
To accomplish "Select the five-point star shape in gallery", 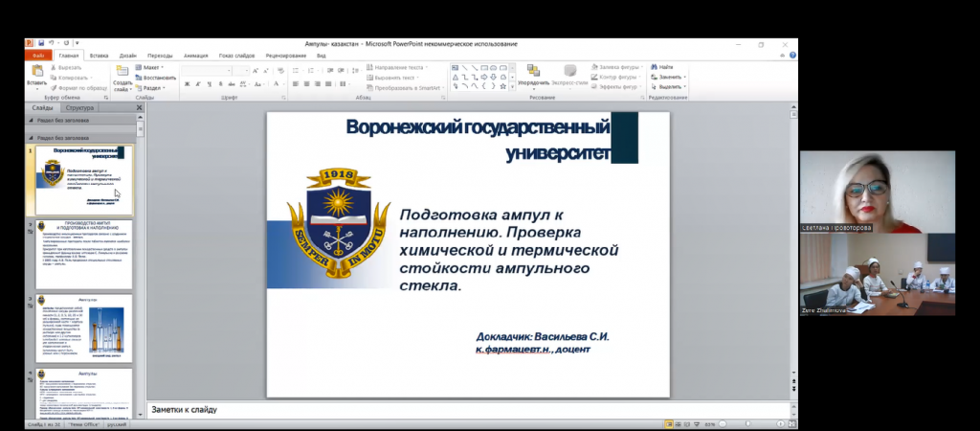I will [503, 86].
